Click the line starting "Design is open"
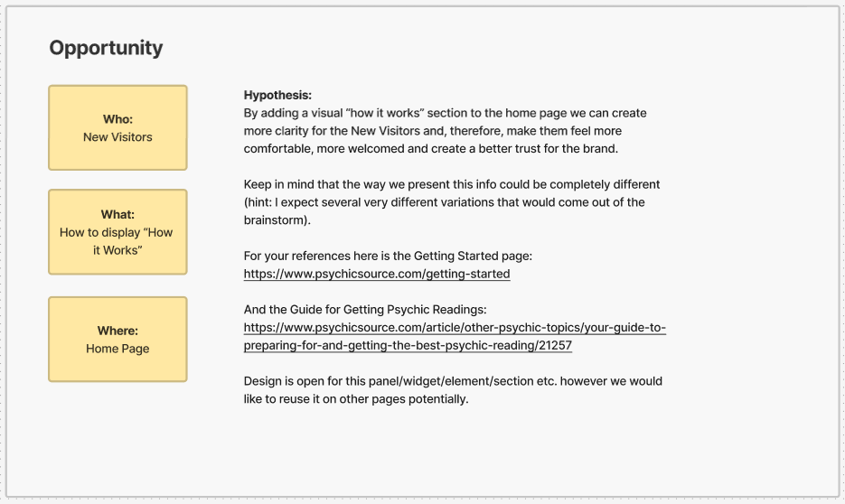 pos(453,381)
